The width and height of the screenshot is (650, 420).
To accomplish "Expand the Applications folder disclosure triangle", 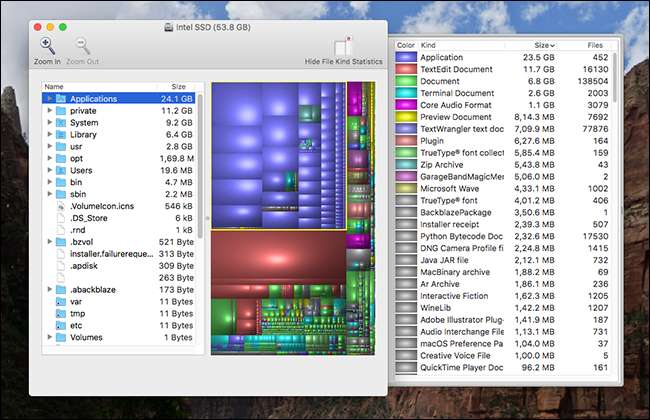I will (x=49, y=99).
